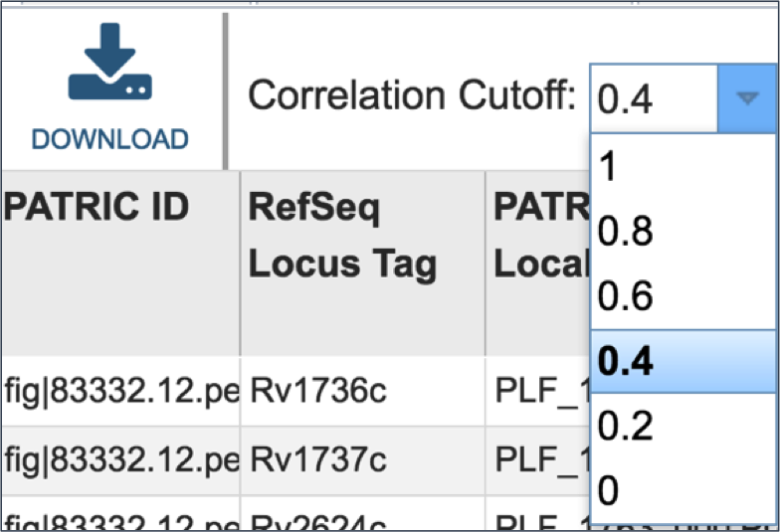The height and width of the screenshot is (532, 780).
Task: Select 0.8 from cutoff list
Action: [x=682, y=231]
